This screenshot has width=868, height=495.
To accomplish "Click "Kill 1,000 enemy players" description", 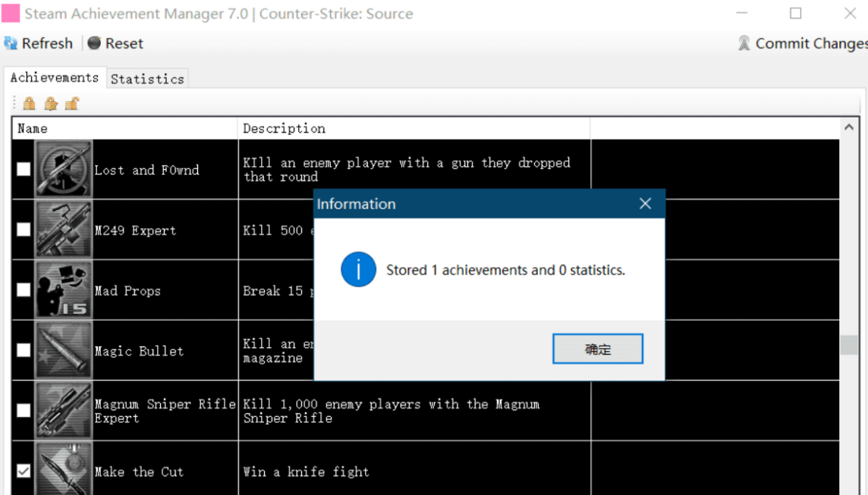I will (391, 411).
